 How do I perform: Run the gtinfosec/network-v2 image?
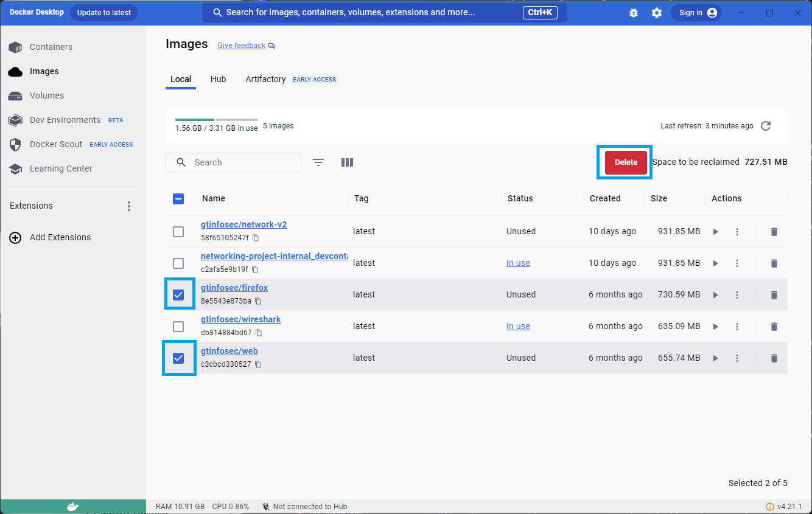715,232
